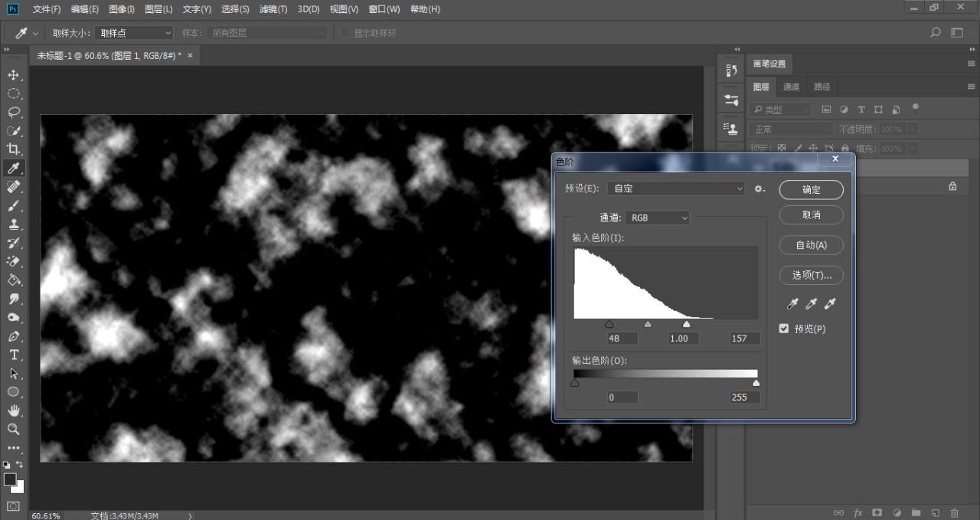Open the Levels preset options gear
This screenshot has width=980, height=520.
[x=759, y=188]
